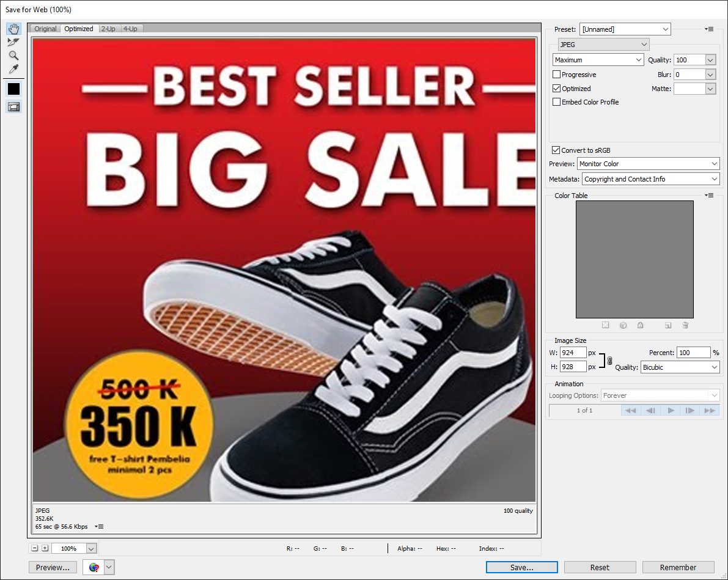
Task: Open the Metadata dropdown
Action: pyautogui.click(x=651, y=179)
